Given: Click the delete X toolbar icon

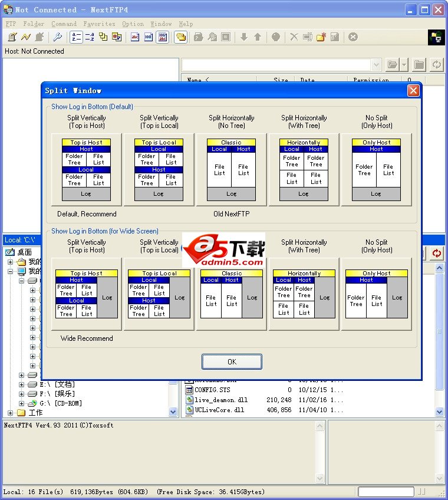Looking at the screenshot, I should coord(294,37).
